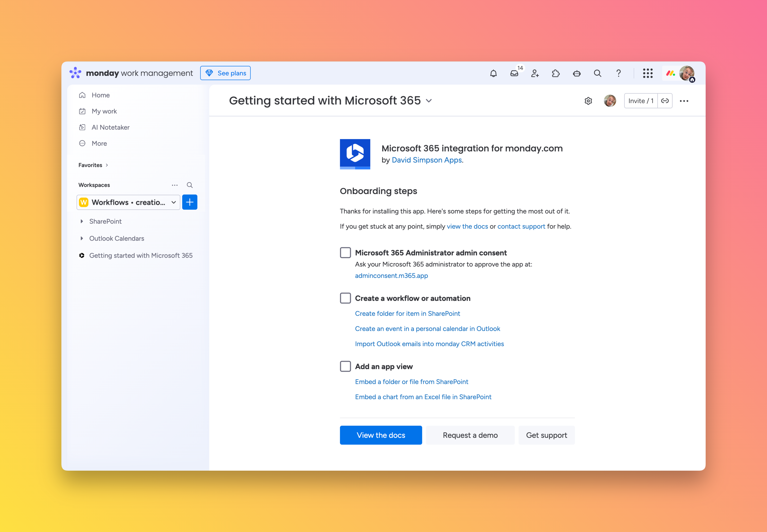Image resolution: width=767 pixels, height=532 pixels.
Task: Go to My work in the sidebar
Action: (104, 111)
